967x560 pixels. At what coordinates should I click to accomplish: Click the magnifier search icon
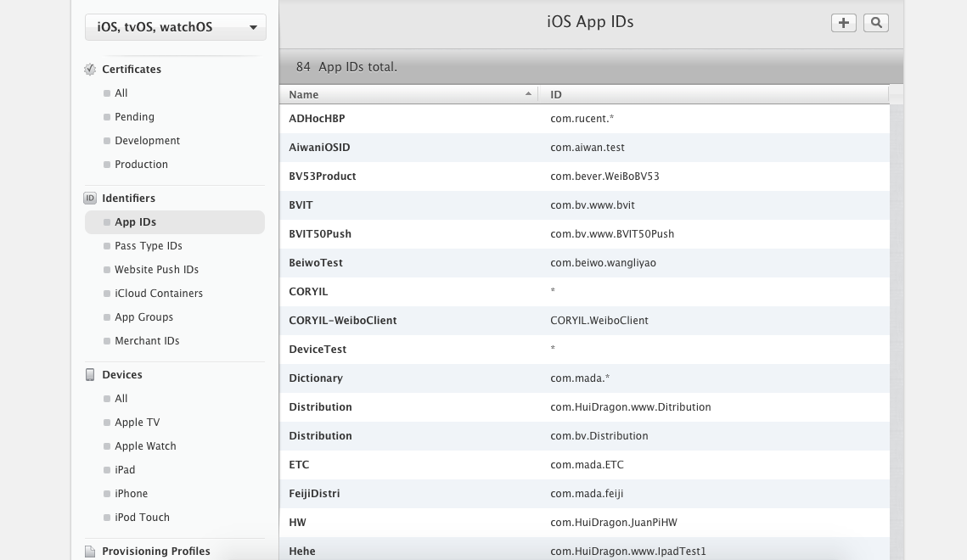(876, 23)
